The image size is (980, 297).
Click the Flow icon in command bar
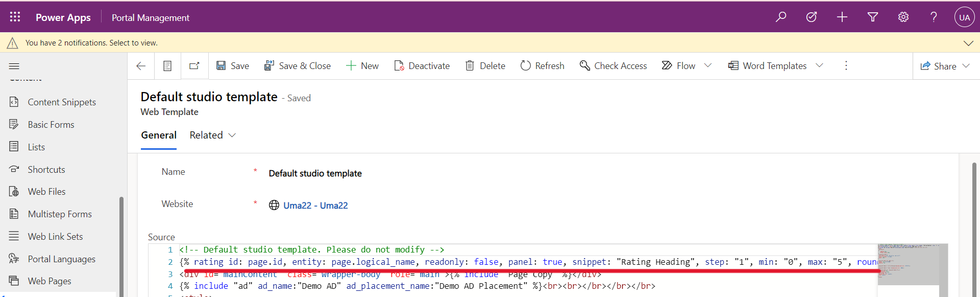click(x=667, y=66)
